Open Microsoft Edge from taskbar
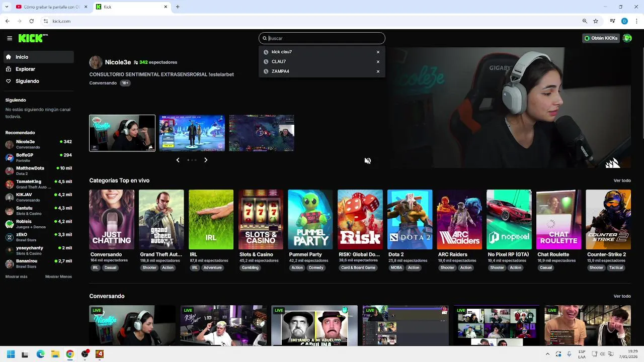This screenshot has width=644, height=362. tap(40, 354)
